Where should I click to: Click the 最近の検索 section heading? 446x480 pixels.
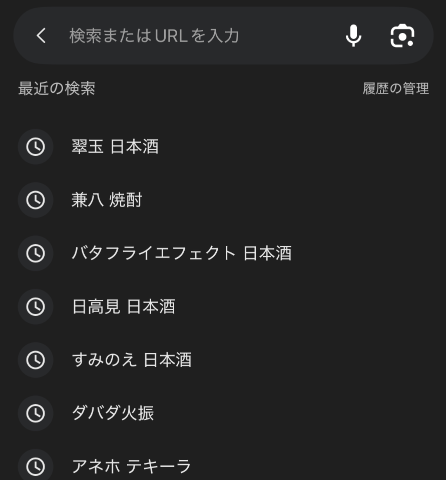tap(57, 89)
